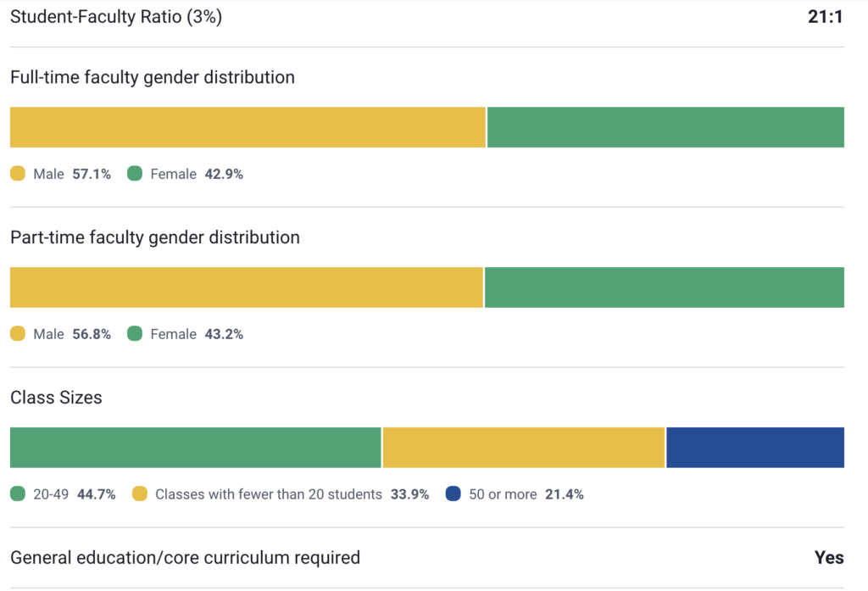868x591 pixels.
Task: Click the blue segment of the Class Sizes bar
Action: pos(755,448)
